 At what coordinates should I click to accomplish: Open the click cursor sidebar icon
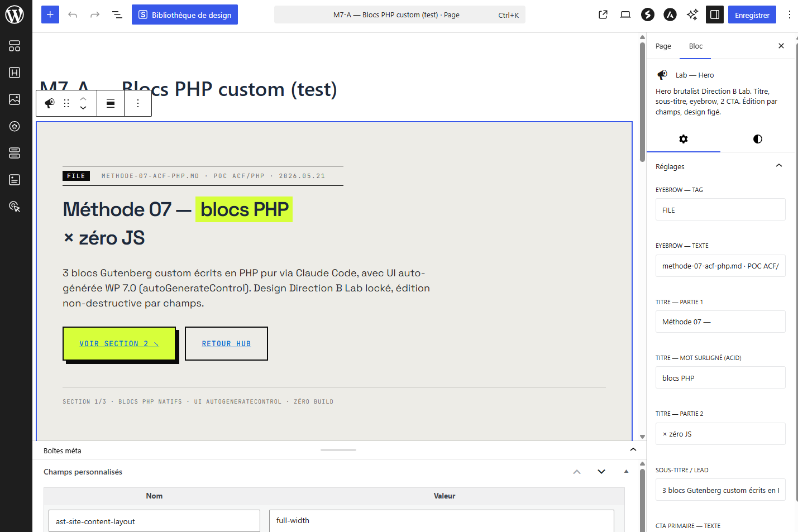tap(15, 207)
